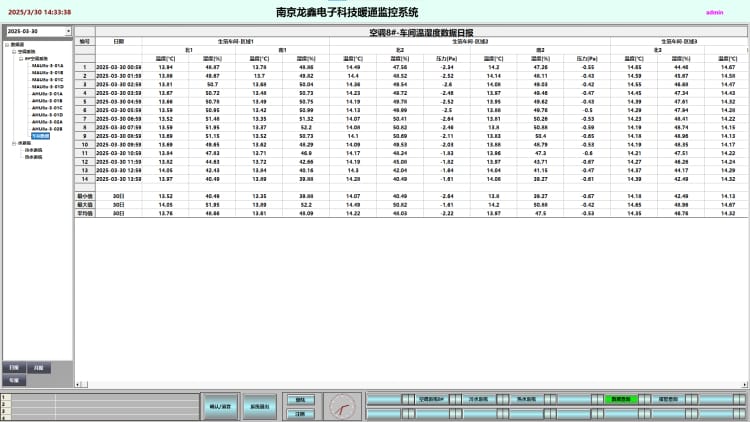Viewport: 750px width, 422px height.
Task: Collapse the 空调系统 tree branch
Action: (x=14, y=52)
